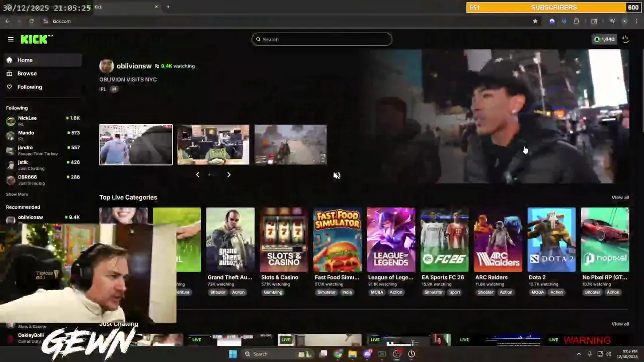Image resolution: width=644 pixels, height=362 pixels.
Task: Expand Following list with Show More
Action: click(17, 194)
